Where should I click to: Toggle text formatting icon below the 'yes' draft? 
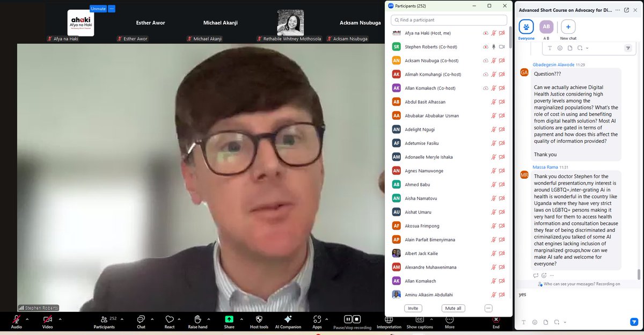(x=523, y=322)
